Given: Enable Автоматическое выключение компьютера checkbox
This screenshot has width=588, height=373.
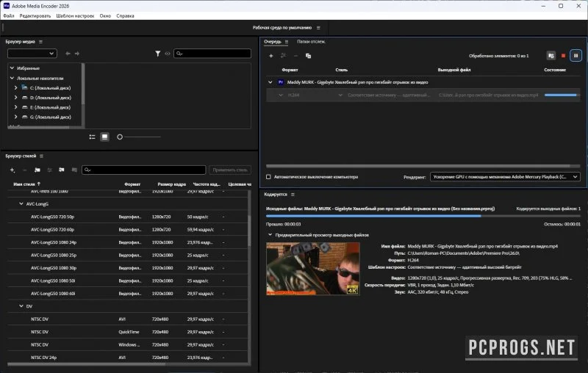Looking at the screenshot, I should tap(268, 177).
